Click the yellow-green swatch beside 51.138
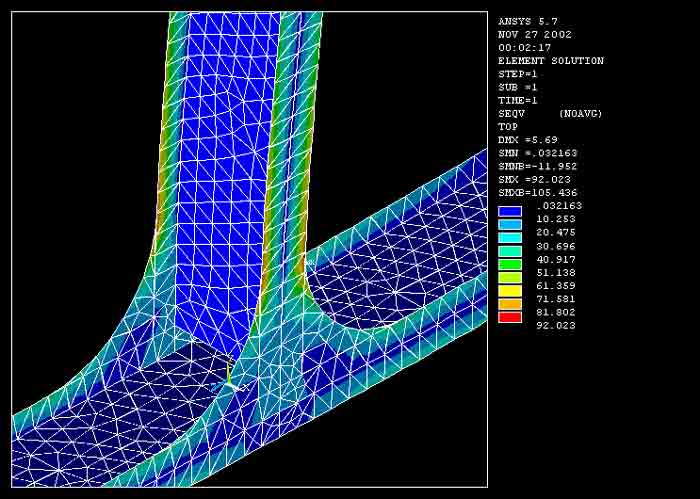 [510, 278]
